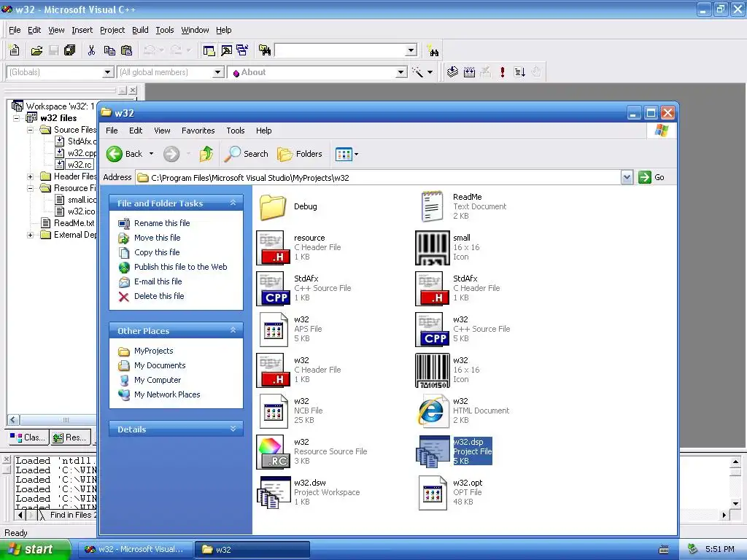The width and height of the screenshot is (747, 560).
Task: Collapse the Source Files tree node
Action: (x=30, y=130)
